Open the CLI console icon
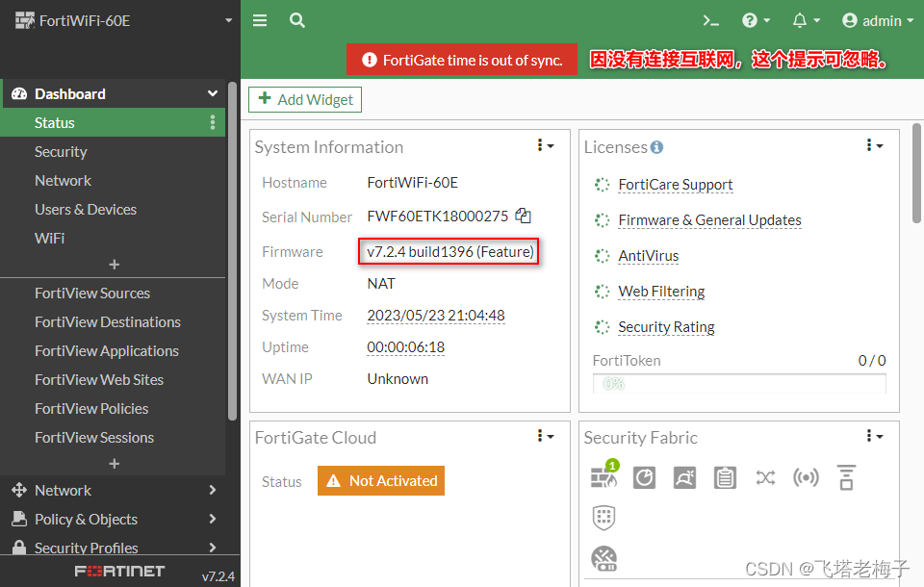 710,21
